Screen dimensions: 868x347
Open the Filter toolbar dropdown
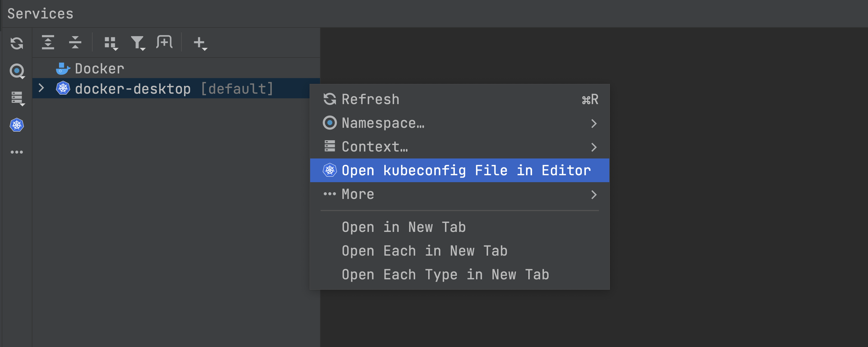[x=138, y=43]
